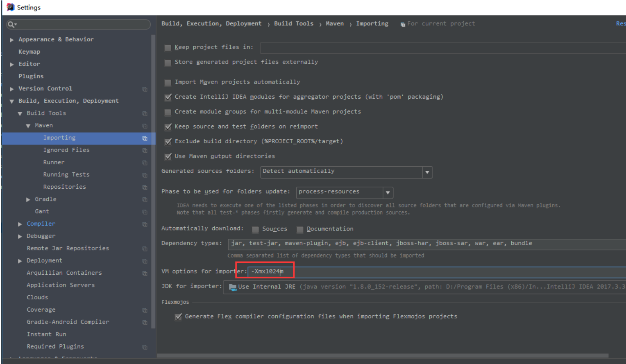Collapse Build, Execution, Deployment section
This screenshot has width=626, height=364.
tap(12, 101)
